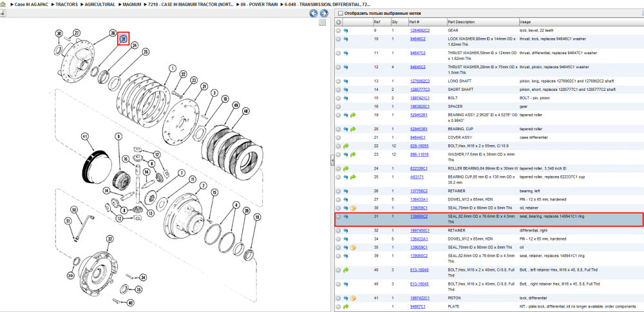Open '7210 - CASE IH MAGNUM TRACTOR' breadcrumb
This screenshot has width=644, height=312.
[x=191, y=5]
